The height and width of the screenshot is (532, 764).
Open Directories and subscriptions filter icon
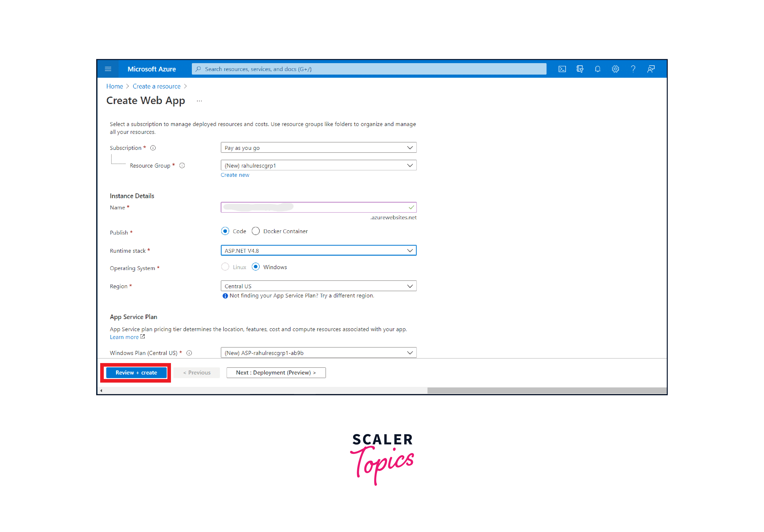pos(580,69)
